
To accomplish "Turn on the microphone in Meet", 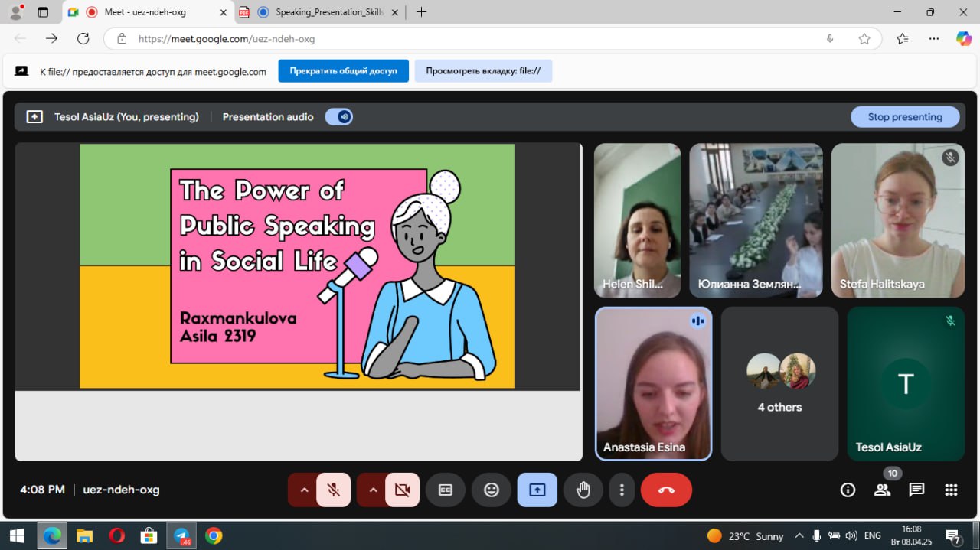I will click(x=334, y=490).
